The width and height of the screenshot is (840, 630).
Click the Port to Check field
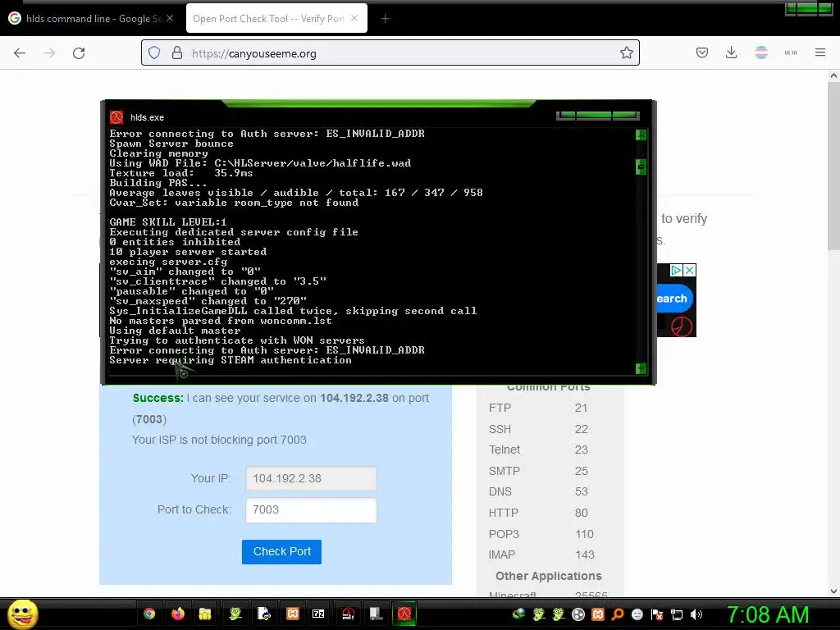(311, 510)
